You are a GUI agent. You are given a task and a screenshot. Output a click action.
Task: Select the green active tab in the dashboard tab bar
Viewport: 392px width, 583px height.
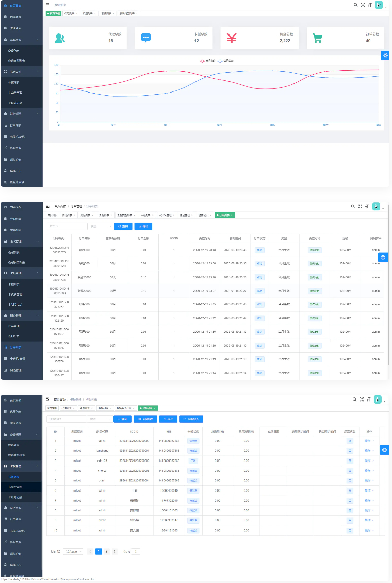coord(53,13)
